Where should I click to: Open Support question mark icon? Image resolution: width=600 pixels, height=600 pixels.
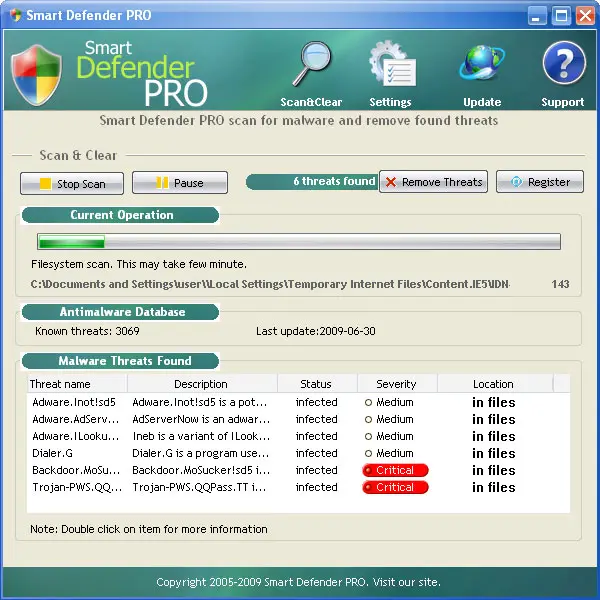click(x=564, y=63)
